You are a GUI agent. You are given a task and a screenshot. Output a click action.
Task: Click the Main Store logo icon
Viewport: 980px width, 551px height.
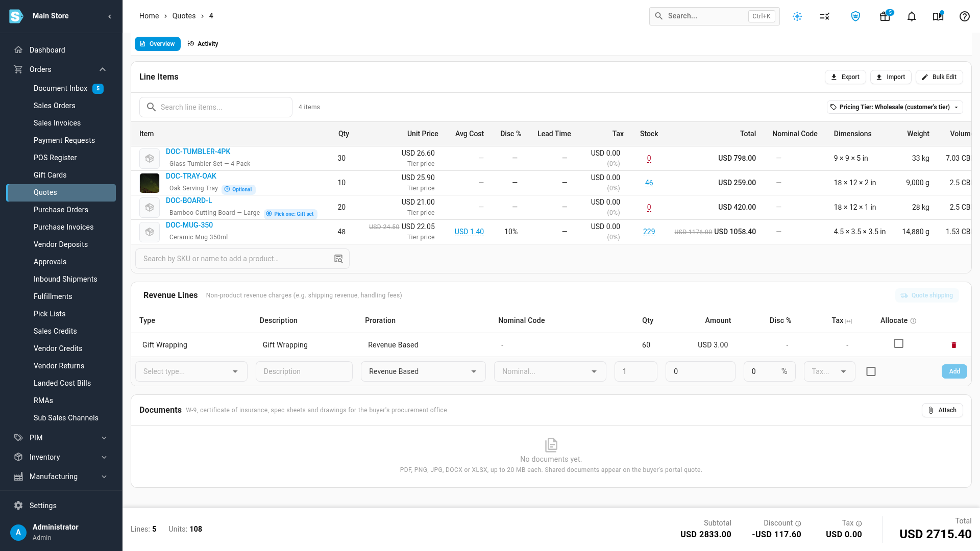(16, 16)
